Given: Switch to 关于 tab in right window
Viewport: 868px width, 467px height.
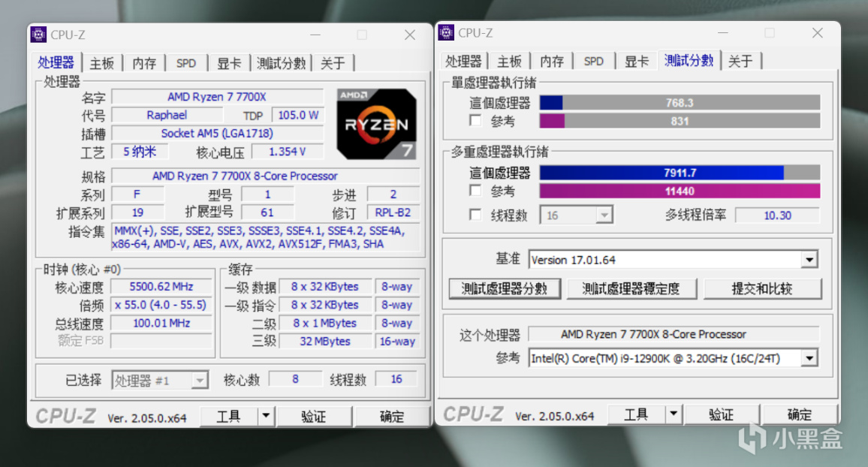Looking at the screenshot, I should click(x=740, y=61).
